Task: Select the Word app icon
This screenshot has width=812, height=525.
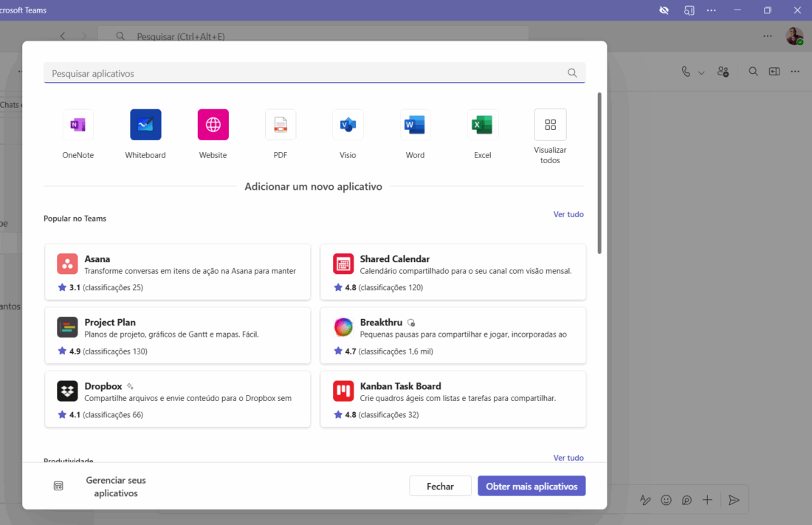Action: [x=415, y=125]
